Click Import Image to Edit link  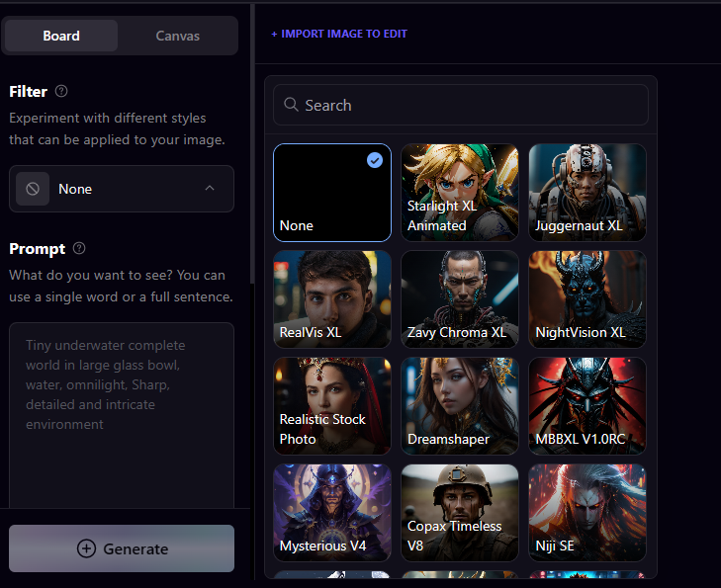(339, 34)
